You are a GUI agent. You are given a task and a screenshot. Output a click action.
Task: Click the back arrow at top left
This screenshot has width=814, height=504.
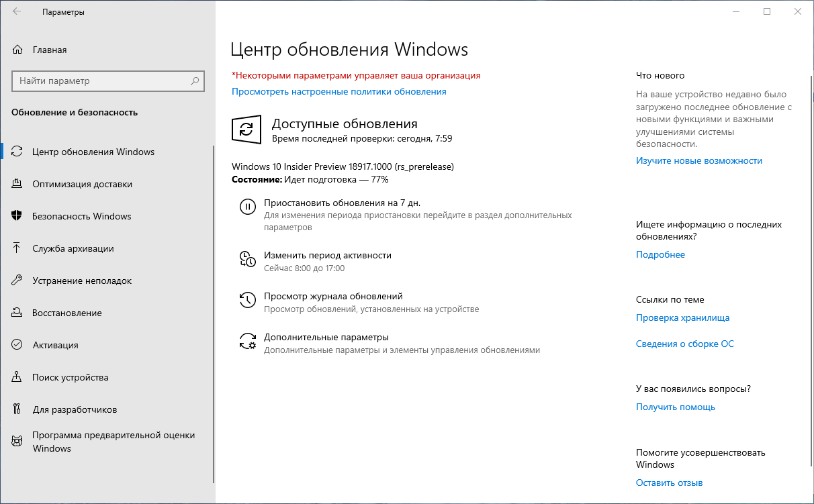[16, 11]
